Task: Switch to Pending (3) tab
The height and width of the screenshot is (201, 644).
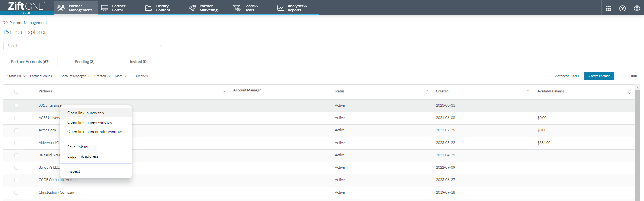Action: click(x=84, y=62)
